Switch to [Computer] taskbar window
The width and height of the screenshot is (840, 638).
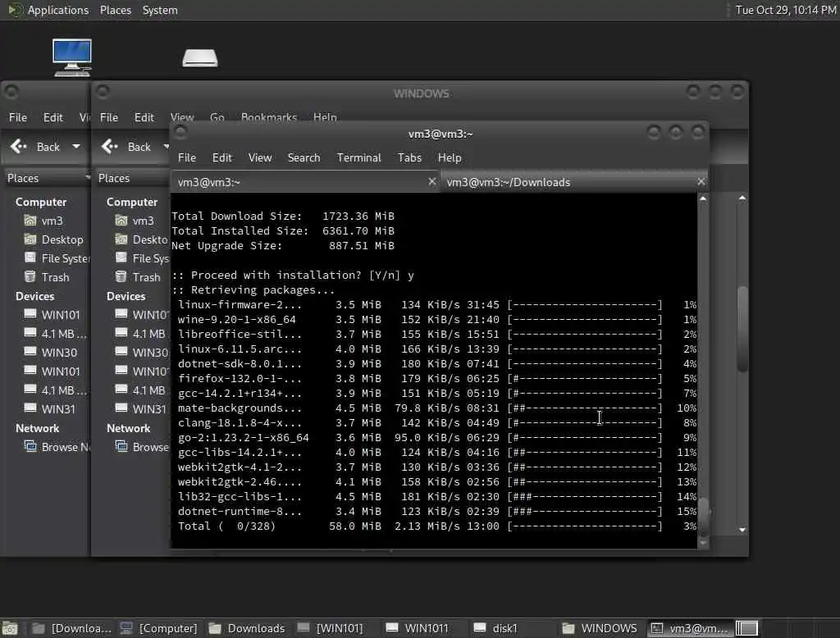click(x=158, y=628)
